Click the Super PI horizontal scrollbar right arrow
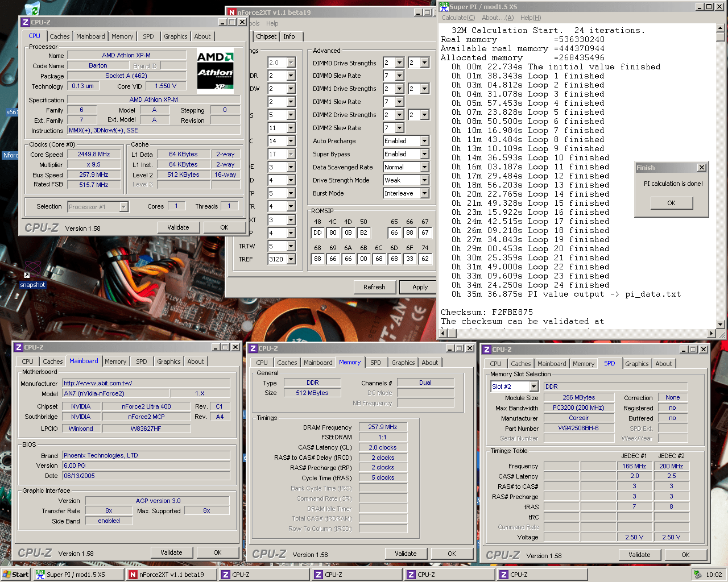 712,334
